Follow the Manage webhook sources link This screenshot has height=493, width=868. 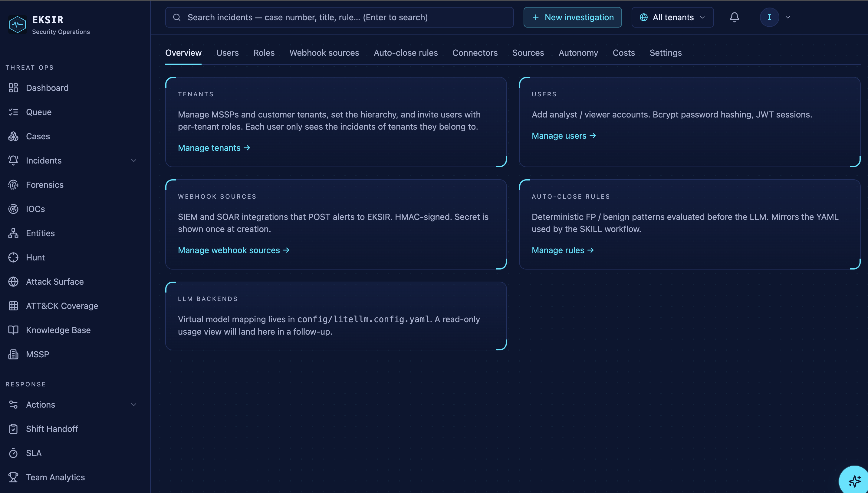(x=234, y=250)
